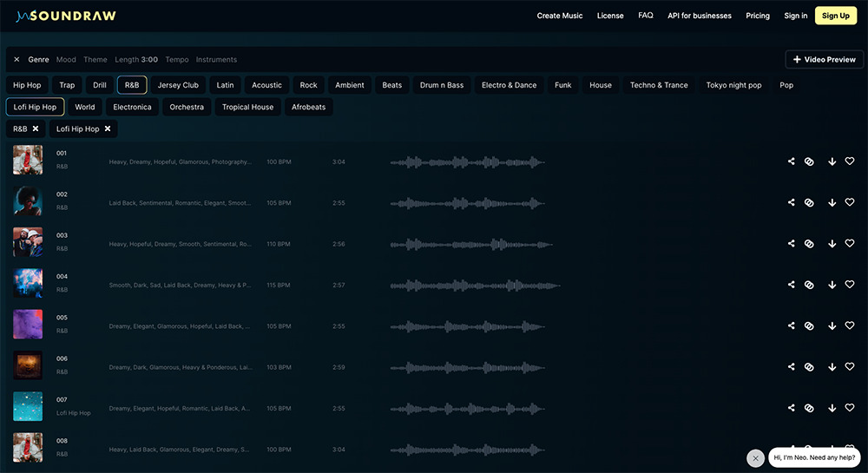Seek within track 004's waveform
Screen dimensions: 868x473
475,285
